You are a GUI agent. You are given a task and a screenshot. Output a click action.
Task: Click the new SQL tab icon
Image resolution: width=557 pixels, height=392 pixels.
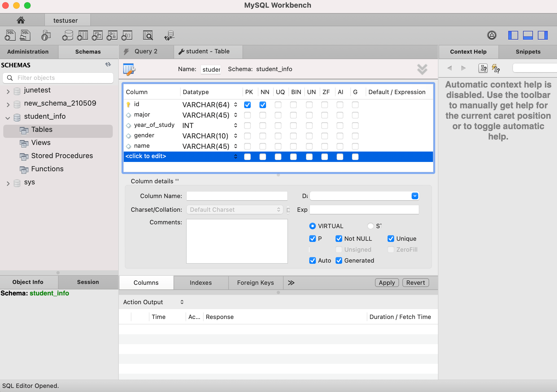tap(10, 36)
